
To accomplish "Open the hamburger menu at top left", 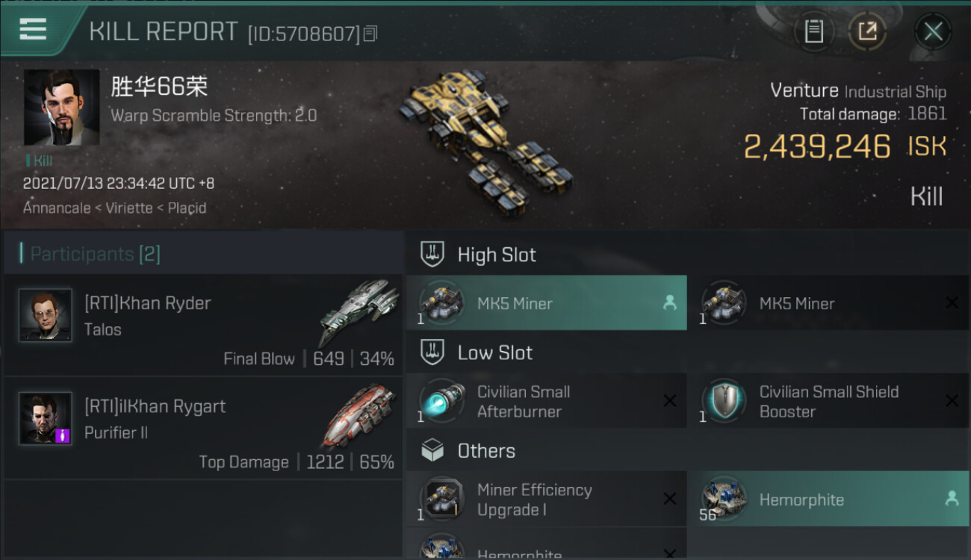I will (x=33, y=29).
